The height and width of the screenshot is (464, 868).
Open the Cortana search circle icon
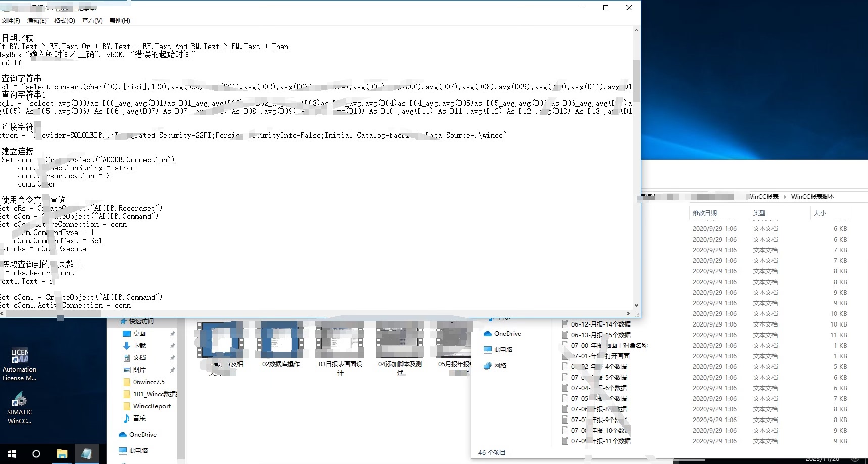click(36, 453)
